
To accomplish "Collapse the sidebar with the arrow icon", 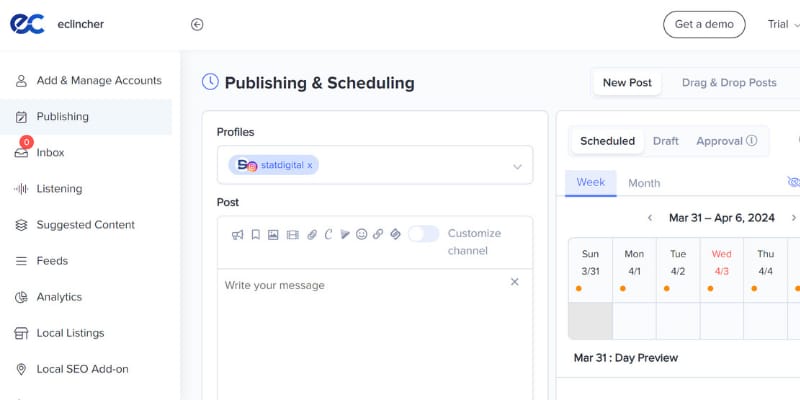I will [197, 25].
